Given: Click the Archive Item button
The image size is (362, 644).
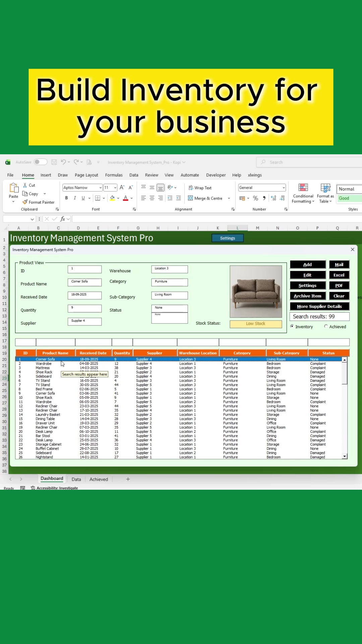Looking at the screenshot, I should (x=308, y=296).
